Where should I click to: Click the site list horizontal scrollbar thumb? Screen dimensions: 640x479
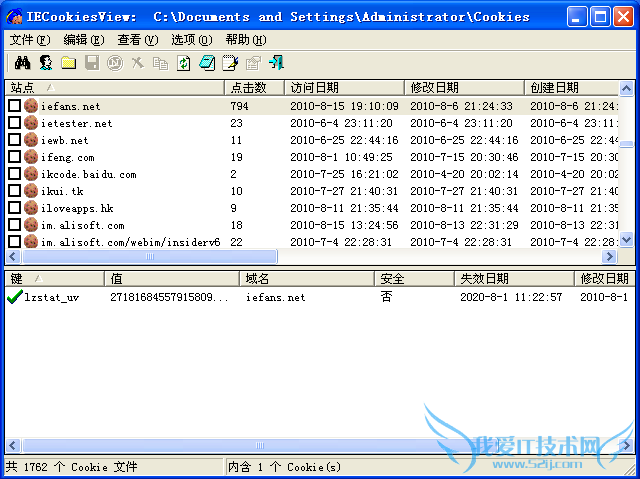(150, 256)
